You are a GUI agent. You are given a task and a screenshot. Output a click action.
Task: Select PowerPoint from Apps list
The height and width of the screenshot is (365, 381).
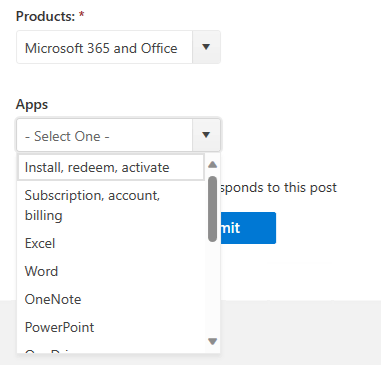111,327
